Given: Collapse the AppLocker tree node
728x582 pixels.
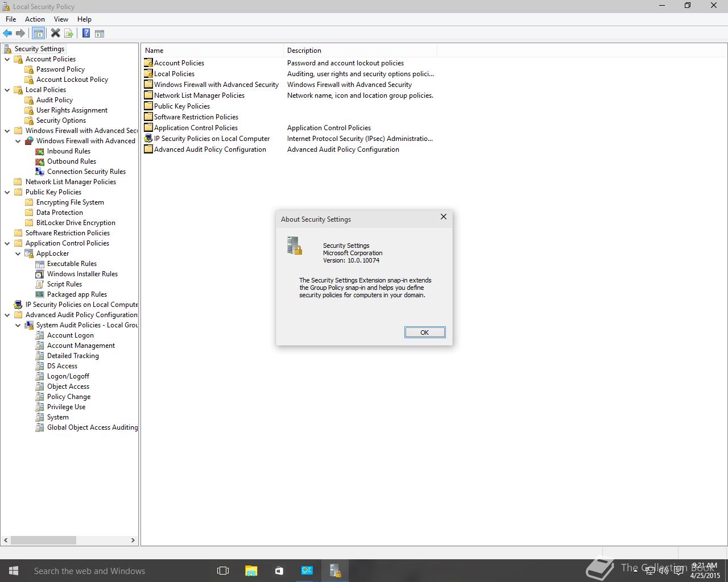Looking at the screenshot, I should pos(18,253).
